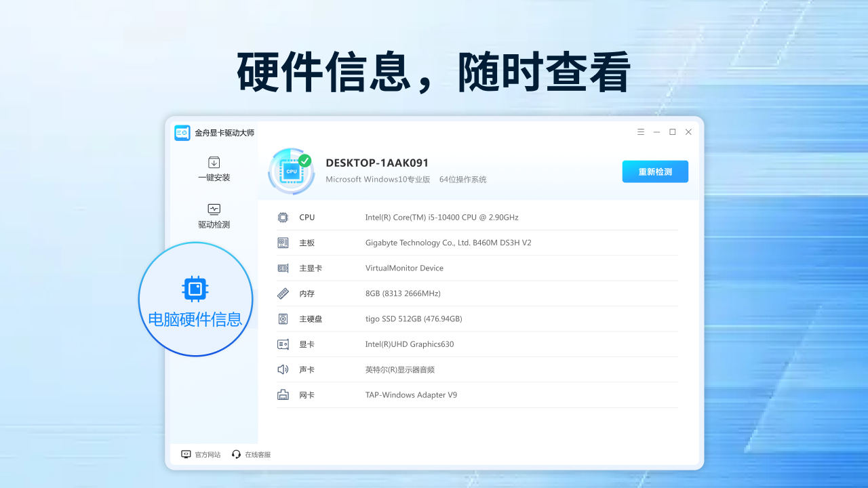Click the 英特尔(R)显示器音频 value
868x488 pixels.
pos(400,369)
